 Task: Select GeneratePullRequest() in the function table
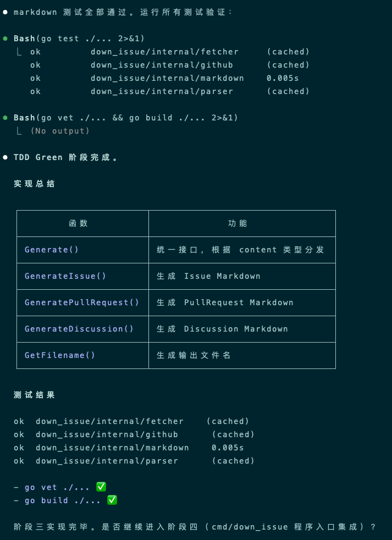pyautogui.click(x=82, y=302)
